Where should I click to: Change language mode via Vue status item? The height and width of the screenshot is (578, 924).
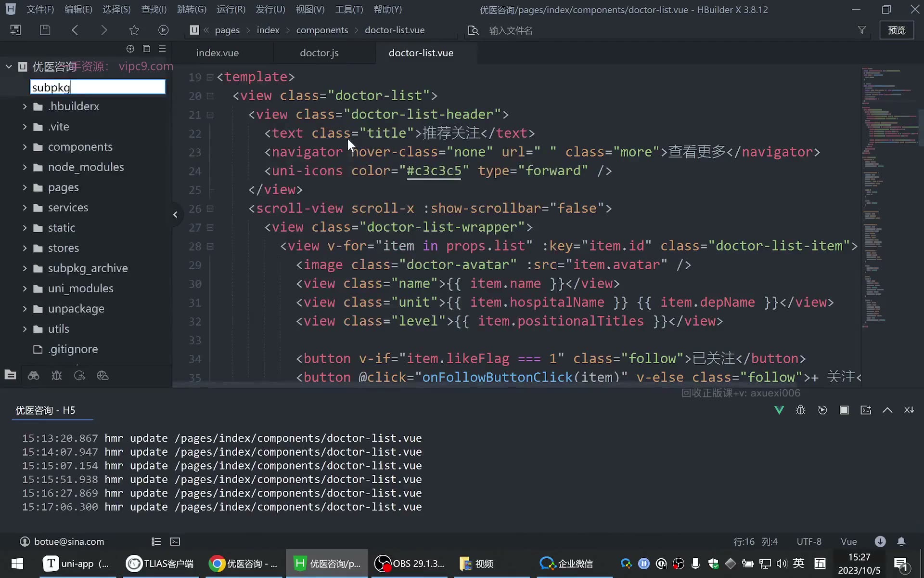click(848, 541)
